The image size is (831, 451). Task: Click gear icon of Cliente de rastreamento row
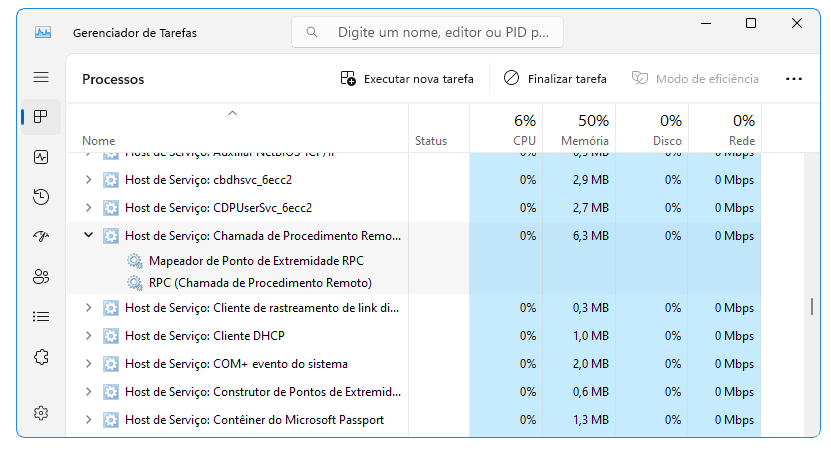(111, 308)
